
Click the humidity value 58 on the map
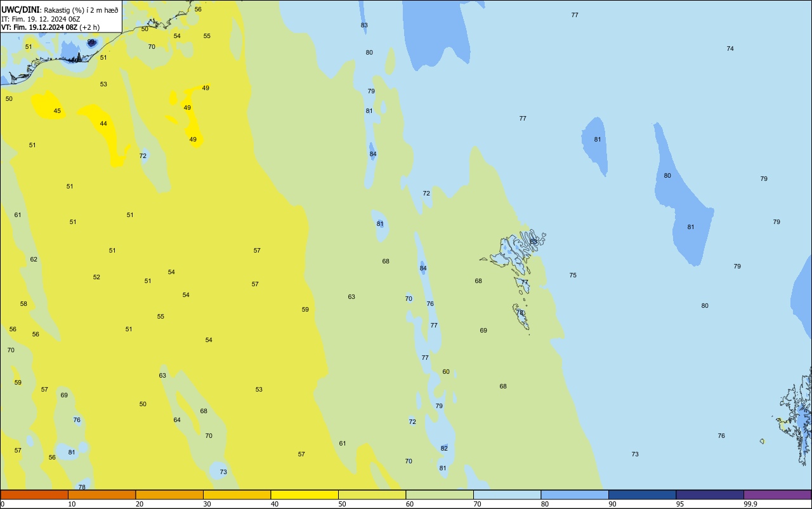23,304
